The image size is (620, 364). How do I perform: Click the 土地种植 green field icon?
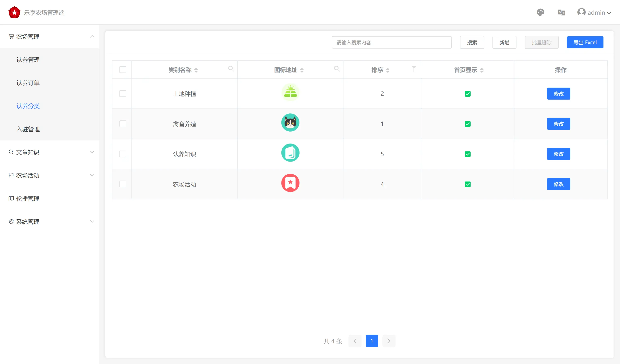click(x=290, y=93)
